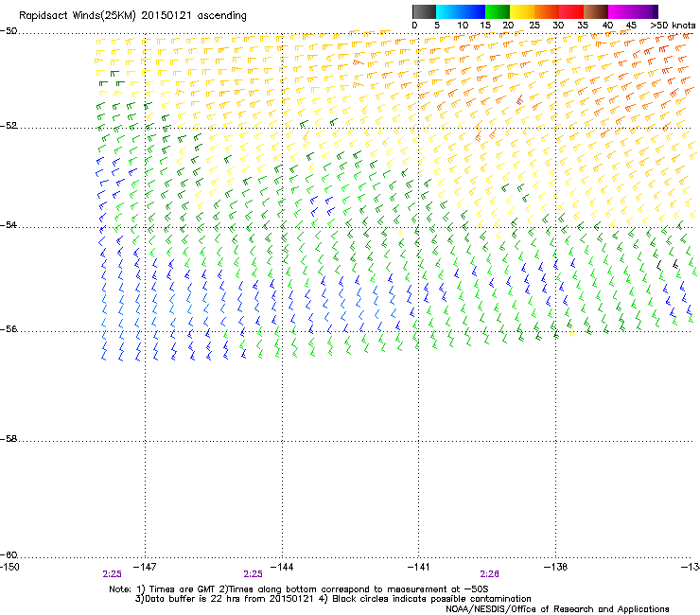Click the cyan-blue 5-15 knots legend color

click(x=461, y=11)
